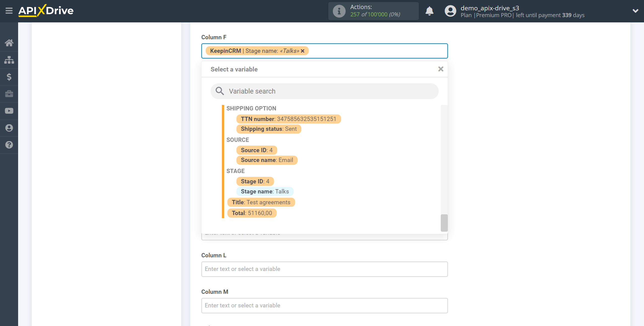This screenshot has height=326, width=644.
Task: Open the help question mark icon
Action: point(9,145)
